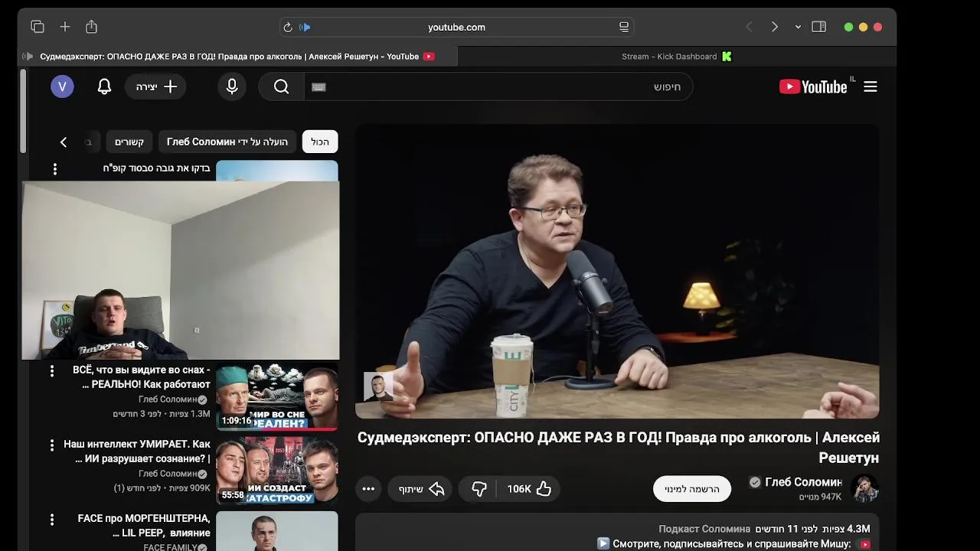This screenshot has height=551, width=980.
Task: Open the בדקו את גובה ad thumbnail
Action: pyautogui.click(x=276, y=171)
